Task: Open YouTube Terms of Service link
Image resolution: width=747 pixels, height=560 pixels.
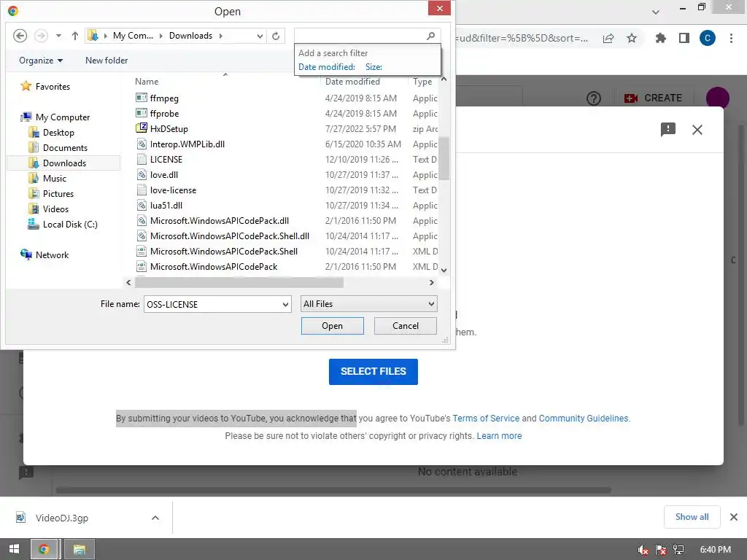Action: tap(485, 418)
